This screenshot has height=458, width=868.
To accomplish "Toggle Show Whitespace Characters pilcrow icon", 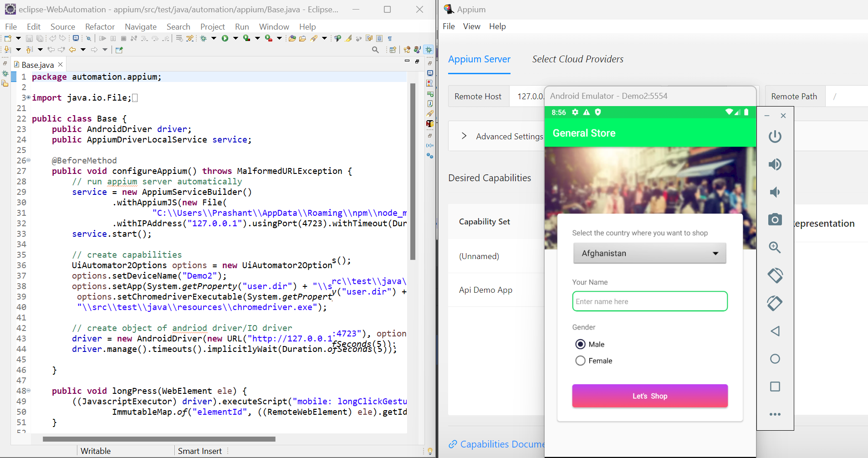I will pyautogui.click(x=390, y=38).
